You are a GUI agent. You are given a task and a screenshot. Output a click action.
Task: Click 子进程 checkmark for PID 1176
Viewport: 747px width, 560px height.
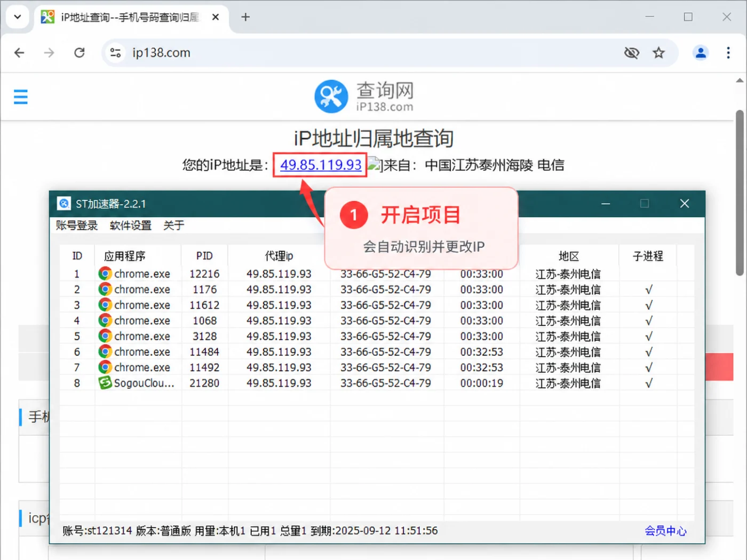click(x=649, y=290)
